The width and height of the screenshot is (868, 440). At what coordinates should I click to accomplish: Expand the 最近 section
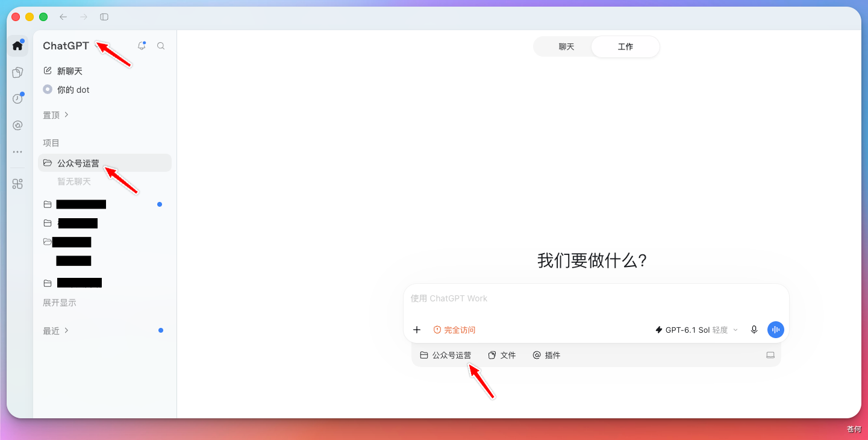pos(56,330)
